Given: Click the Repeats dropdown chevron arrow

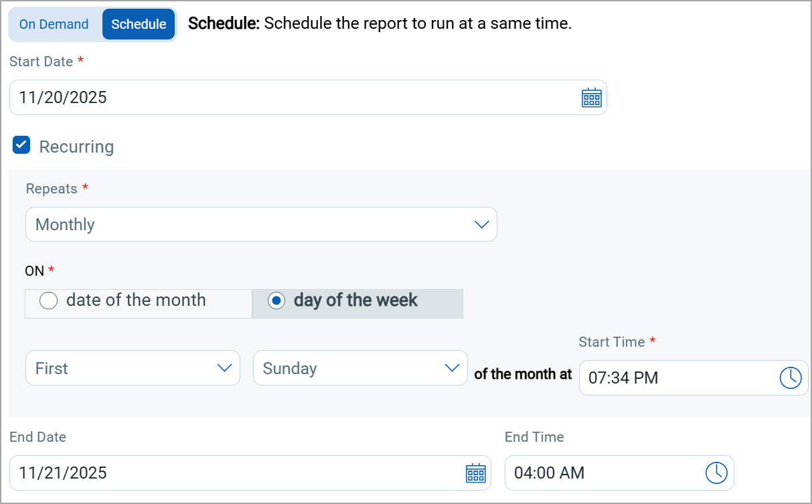Looking at the screenshot, I should tap(481, 225).
